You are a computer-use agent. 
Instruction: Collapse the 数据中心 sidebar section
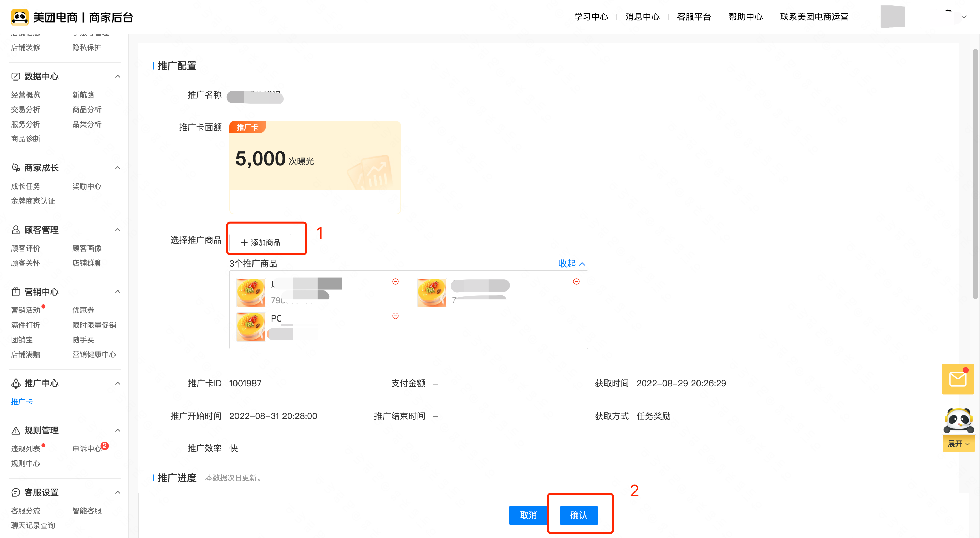click(x=118, y=76)
